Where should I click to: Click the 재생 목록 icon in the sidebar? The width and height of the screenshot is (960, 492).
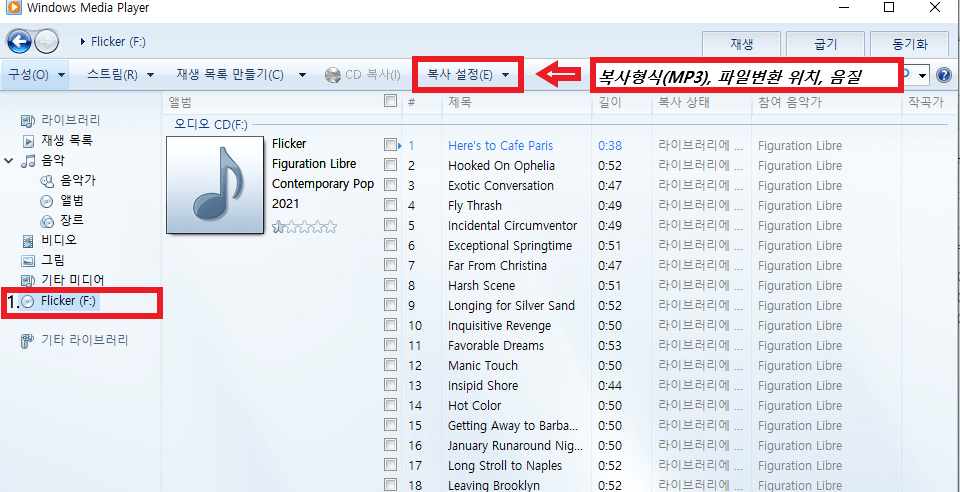[x=28, y=141]
